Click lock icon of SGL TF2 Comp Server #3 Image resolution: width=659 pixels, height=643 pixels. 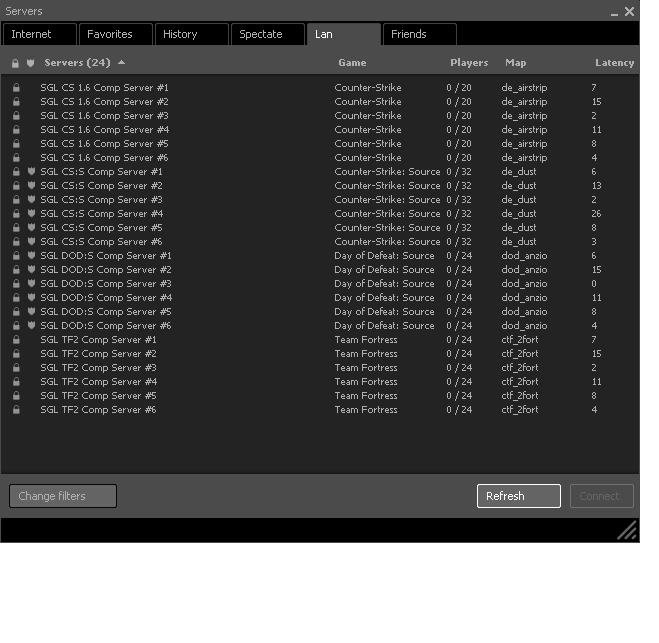[16, 368]
